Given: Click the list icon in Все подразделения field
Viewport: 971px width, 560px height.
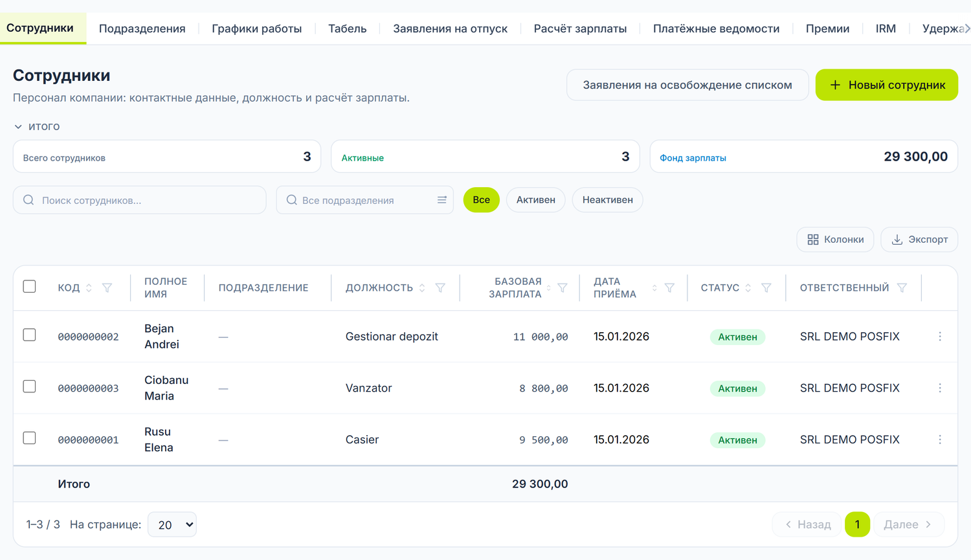Looking at the screenshot, I should click(x=442, y=200).
